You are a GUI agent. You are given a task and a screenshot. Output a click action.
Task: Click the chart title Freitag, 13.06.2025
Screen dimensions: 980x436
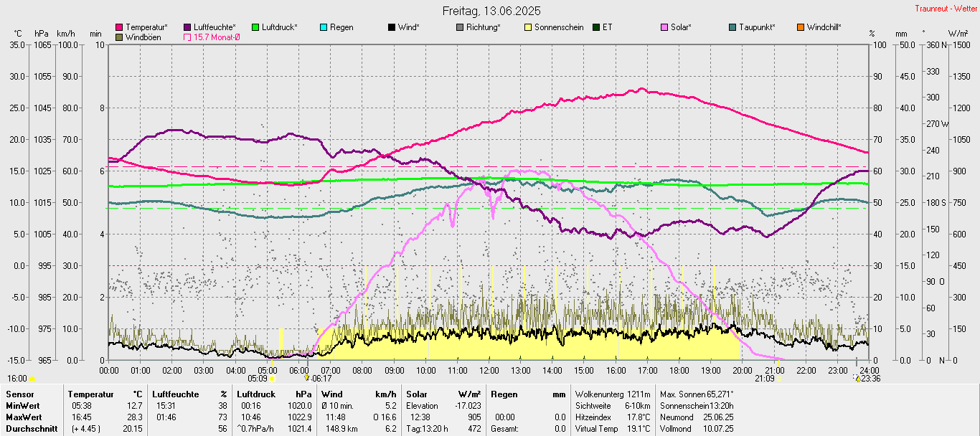[491, 11]
